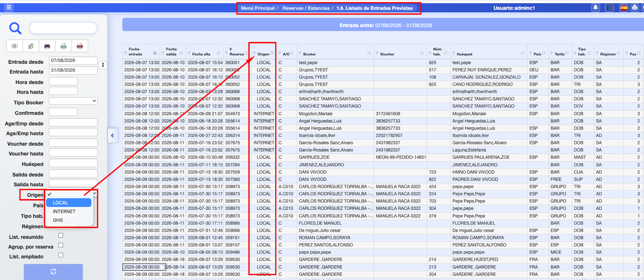Click reservation number 356332 cell

click(233, 157)
